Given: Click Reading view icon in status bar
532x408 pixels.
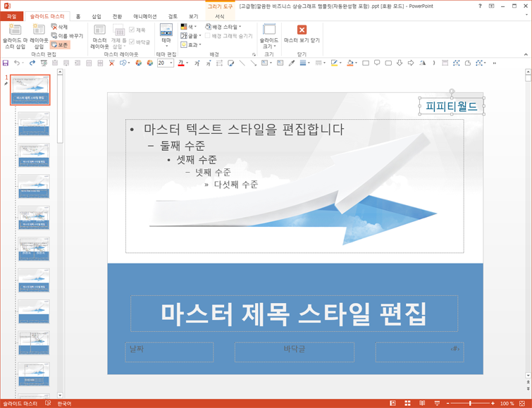Looking at the screenshot, I should [422, 403].
